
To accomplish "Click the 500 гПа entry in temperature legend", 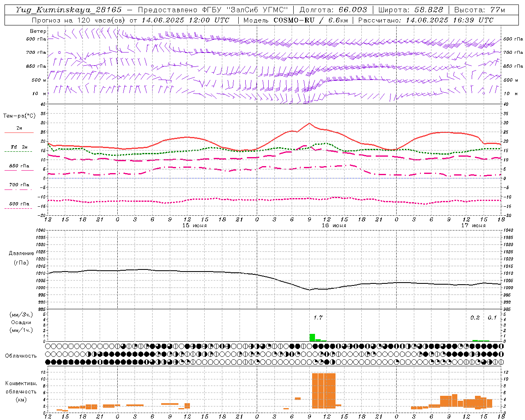I will (x=19, y=204).
